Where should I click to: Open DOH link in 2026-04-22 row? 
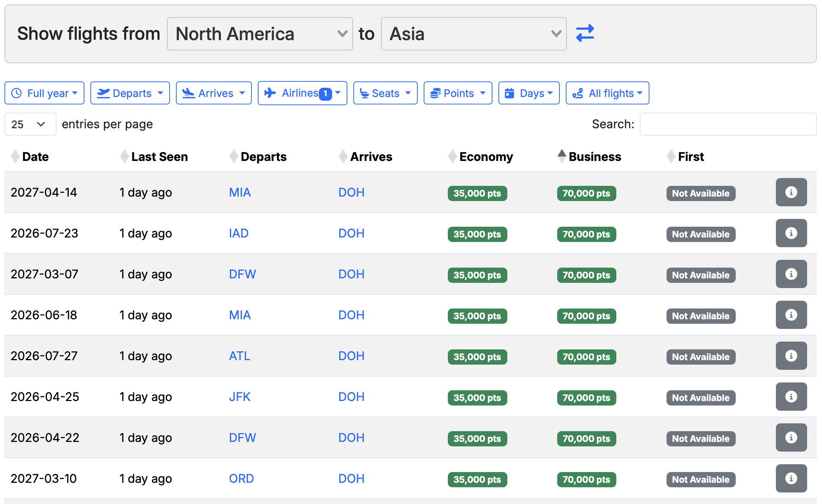tap(351, 437)
